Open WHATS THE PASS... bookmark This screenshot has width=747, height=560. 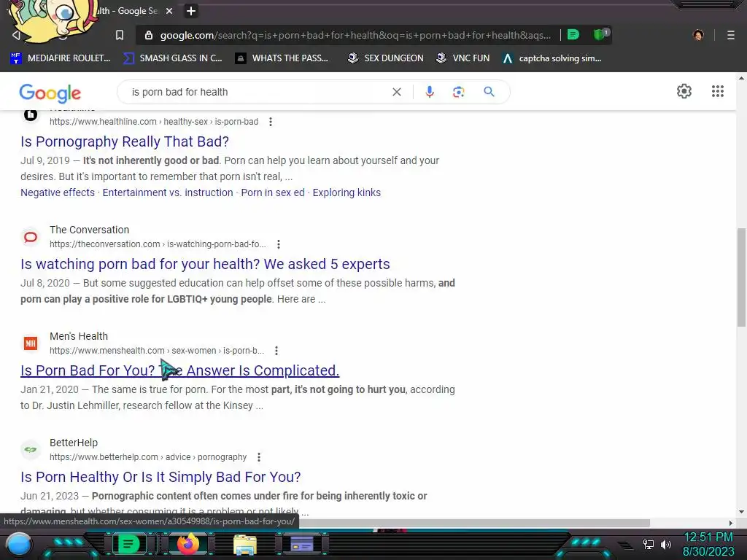tap(282, 58)
